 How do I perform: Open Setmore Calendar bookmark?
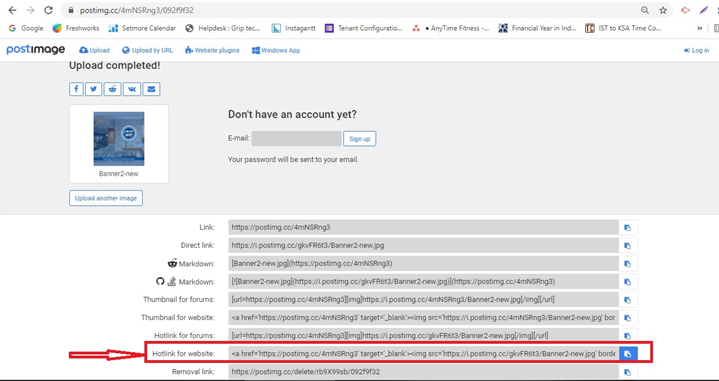coord(142,28)
